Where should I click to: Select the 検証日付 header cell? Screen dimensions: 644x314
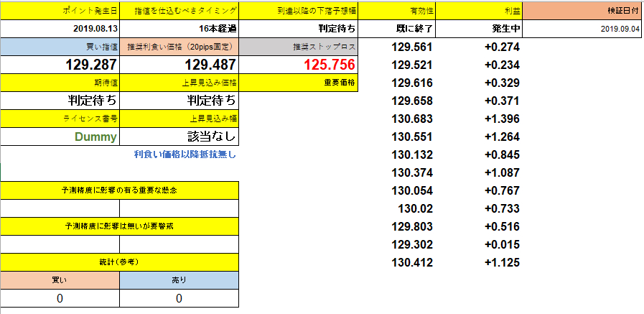583,11
